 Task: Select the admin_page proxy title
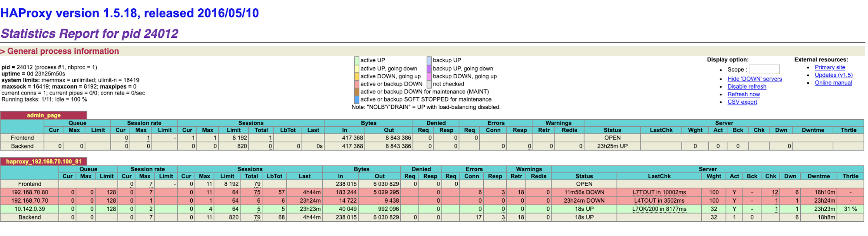coord(44,115)
